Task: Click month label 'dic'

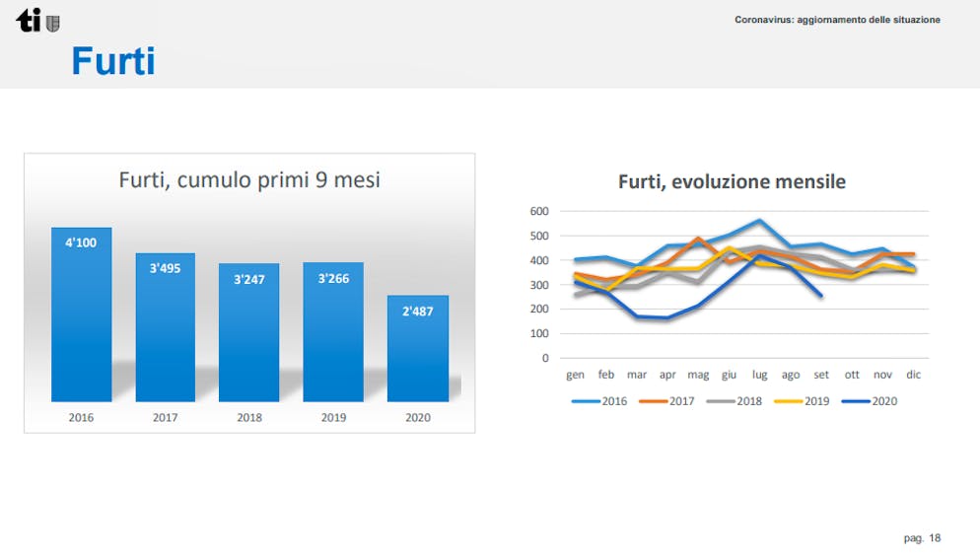Action: tap(913, 375)
